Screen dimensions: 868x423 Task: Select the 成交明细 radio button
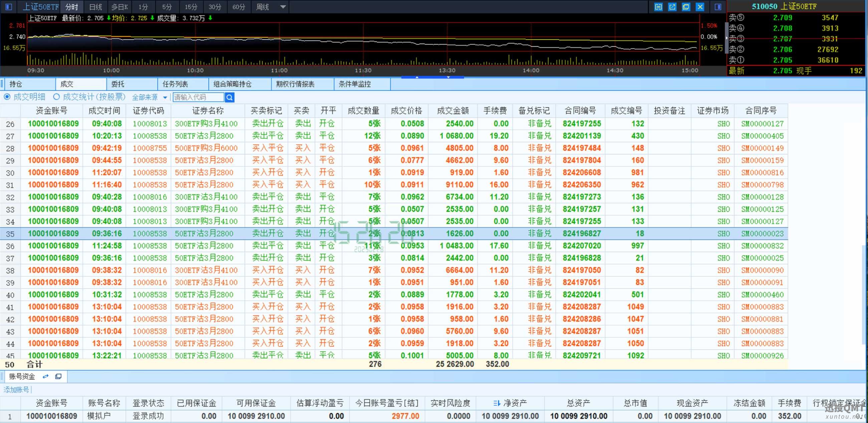coord(7,97)
